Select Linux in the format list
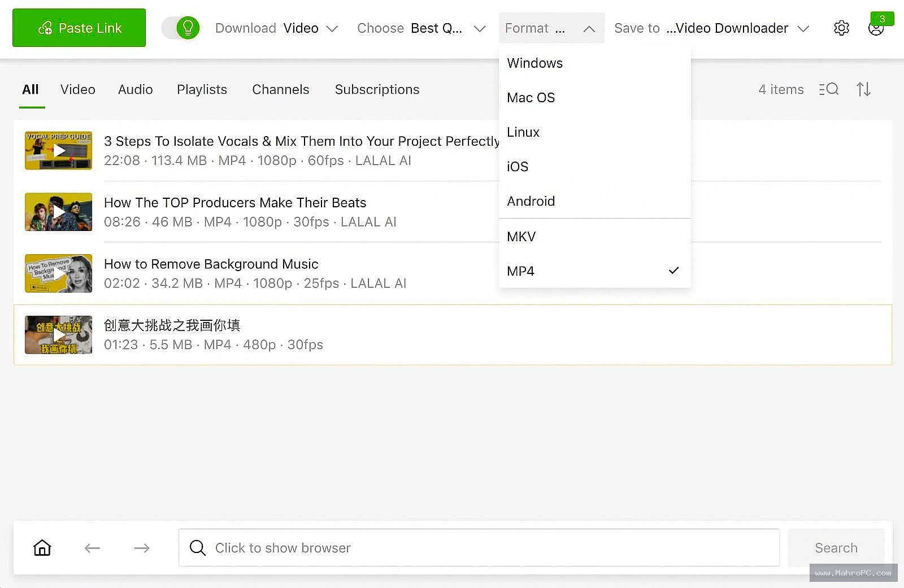Image resolution: width=904 pixels, height=588 pixels. (594, 132)
